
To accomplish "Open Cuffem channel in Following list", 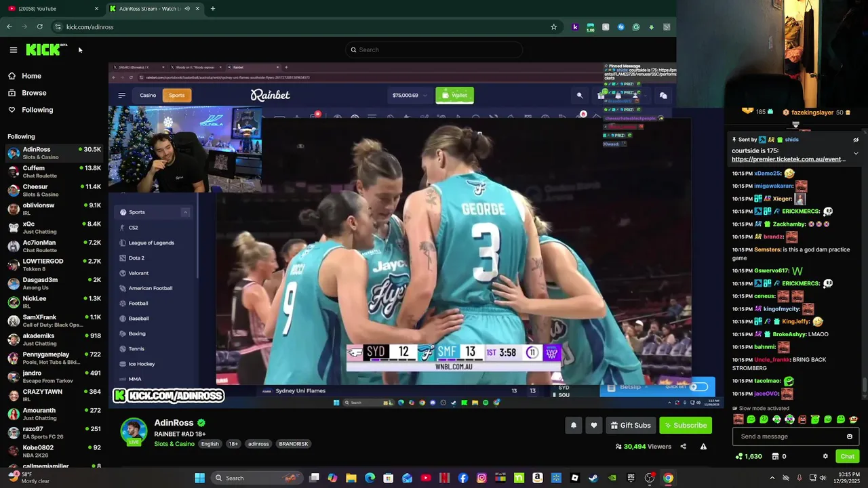I will [54, 171].
